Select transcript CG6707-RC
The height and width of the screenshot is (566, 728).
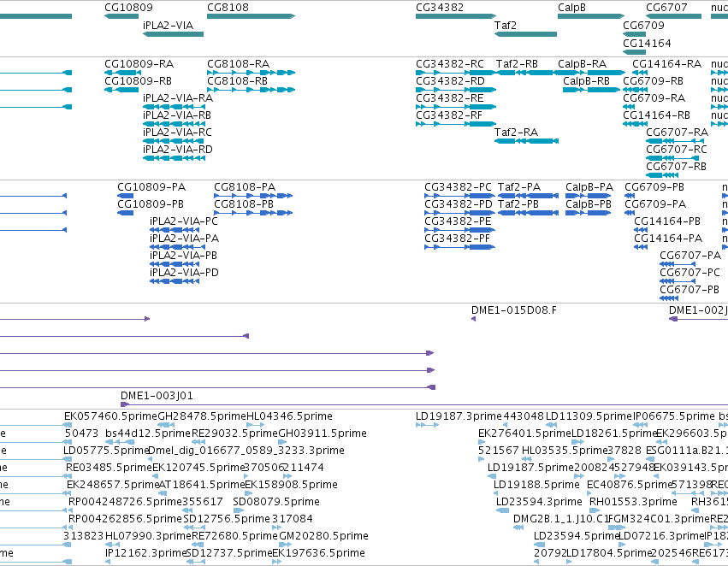coord(672,158)
